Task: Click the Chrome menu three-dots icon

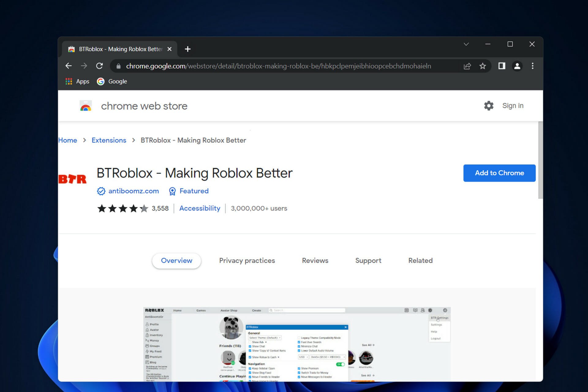Action: 533,66
